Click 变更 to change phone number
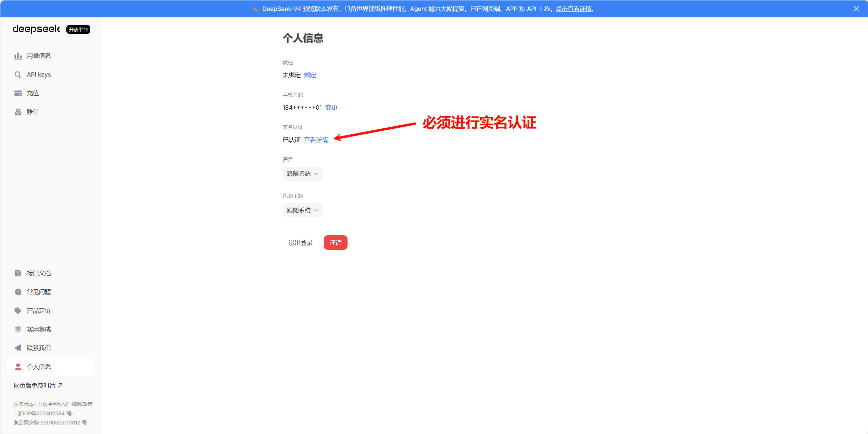The height and width of the screenshot is (434, 868). pos(331,108)
